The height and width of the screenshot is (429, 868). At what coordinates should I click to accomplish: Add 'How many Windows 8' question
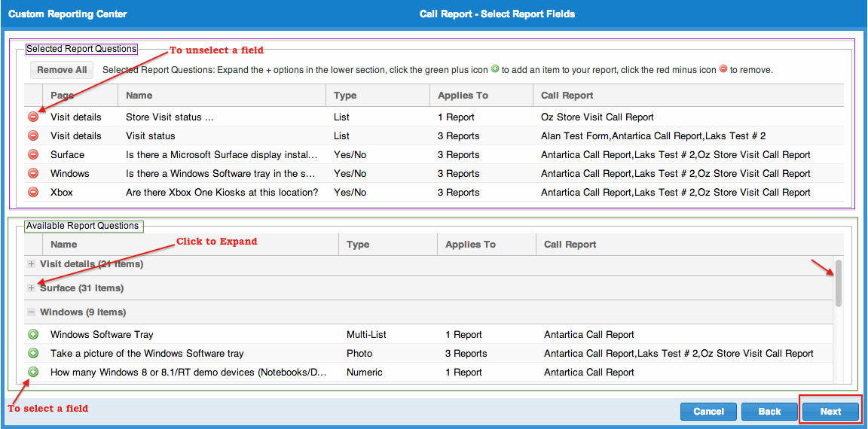pyautogui.click(x=33, y=372)
